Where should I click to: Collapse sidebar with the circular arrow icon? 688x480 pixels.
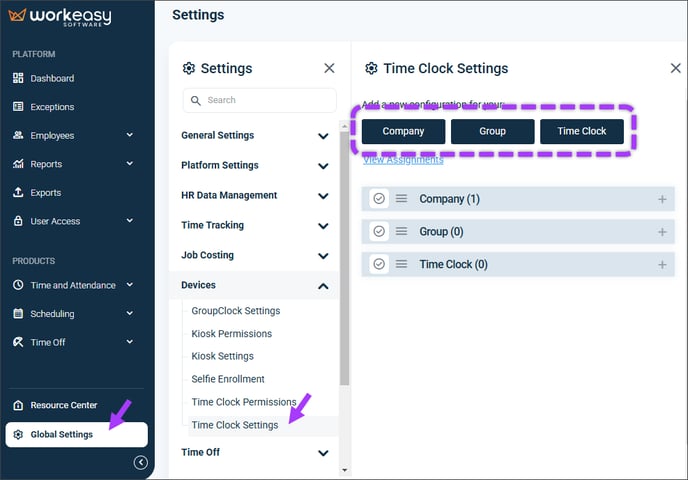[140, 462]
